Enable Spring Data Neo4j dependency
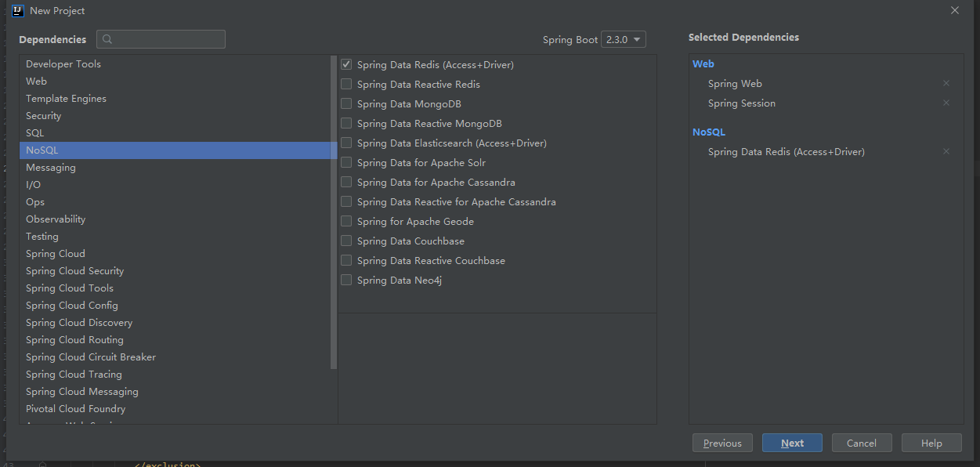 [345, 280]
